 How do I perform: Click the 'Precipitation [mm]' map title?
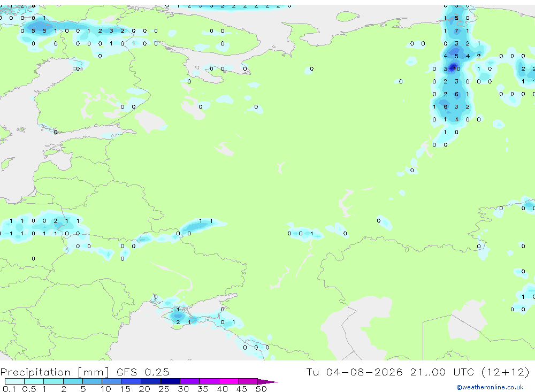tap(55, 372)
